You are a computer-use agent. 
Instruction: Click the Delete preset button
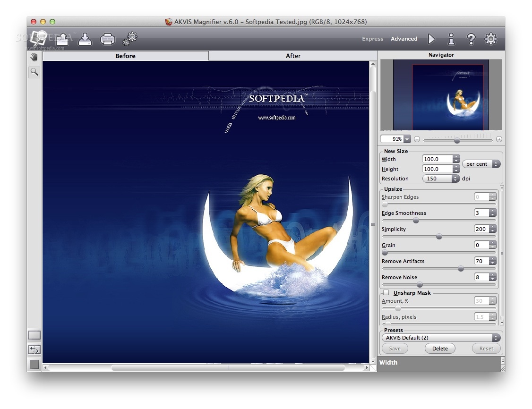tap(440, 349)
